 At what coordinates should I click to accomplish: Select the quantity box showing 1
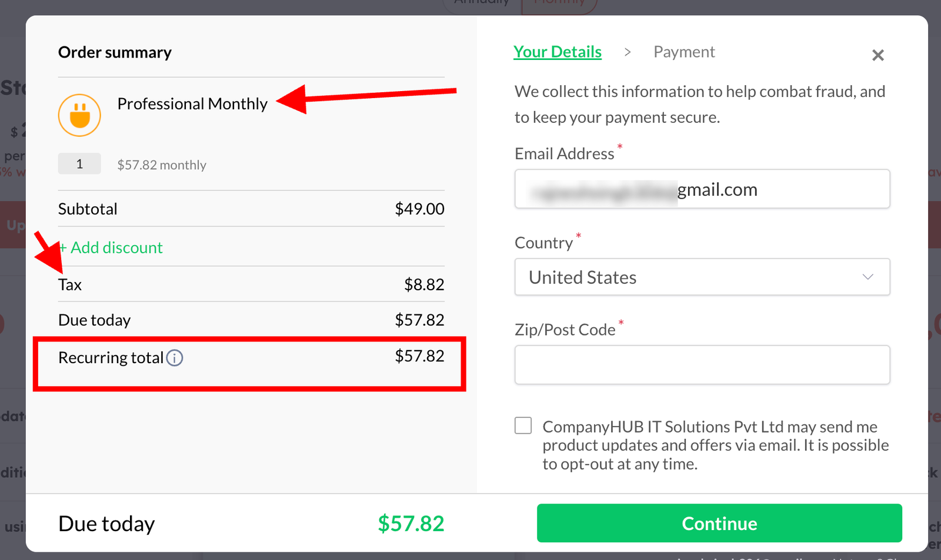click(79, 164)
